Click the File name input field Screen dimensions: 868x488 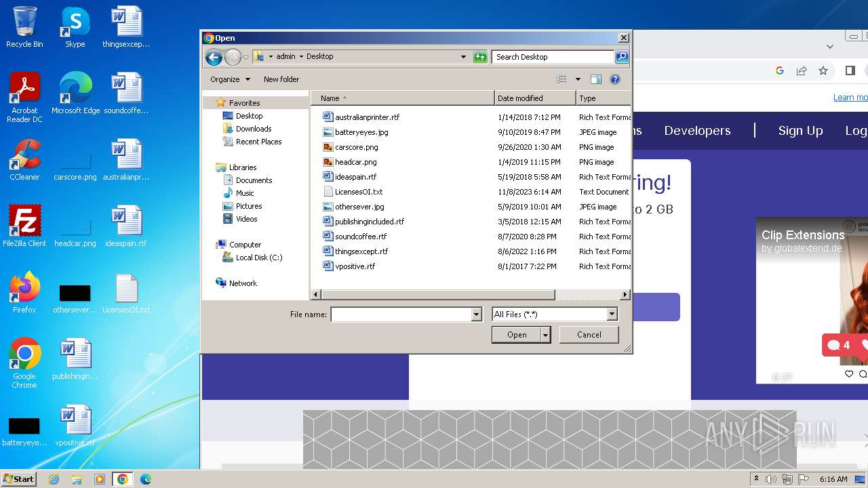pyautogui.click(x=401, y=314)
